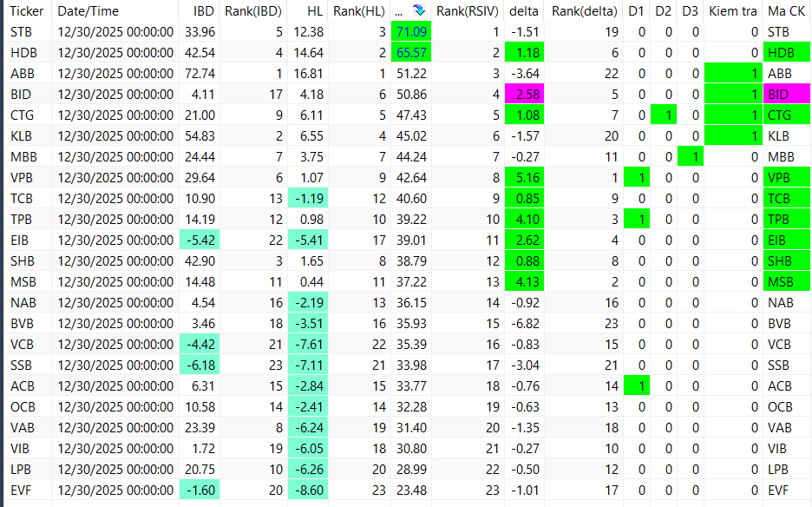Screen dimensions: 812x507
Task: Select the BVB ticker in the Ticker column
Action: tap(22, 324)
